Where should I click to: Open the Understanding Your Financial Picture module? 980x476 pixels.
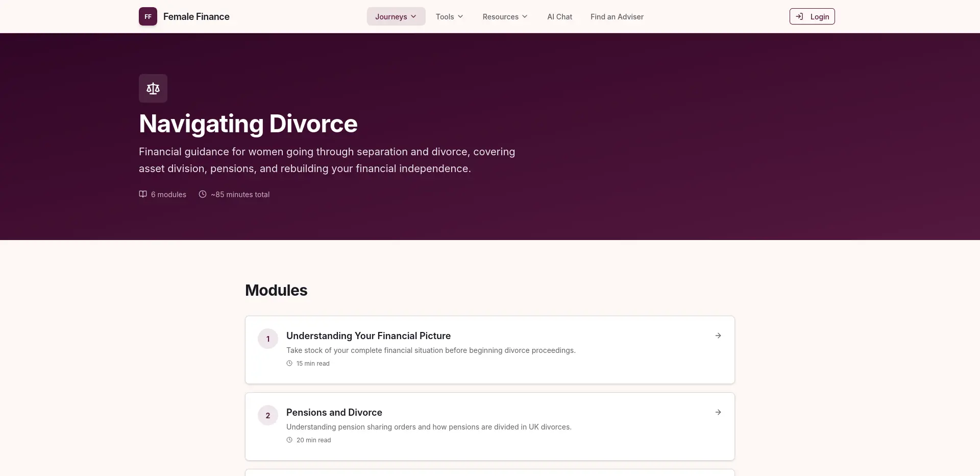tap(368, 336)
